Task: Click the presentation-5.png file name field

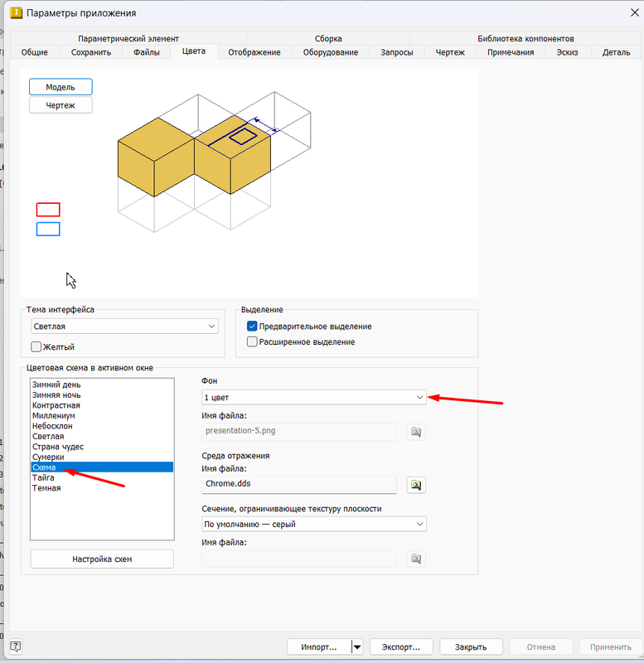Action: [x=299, y=432]
